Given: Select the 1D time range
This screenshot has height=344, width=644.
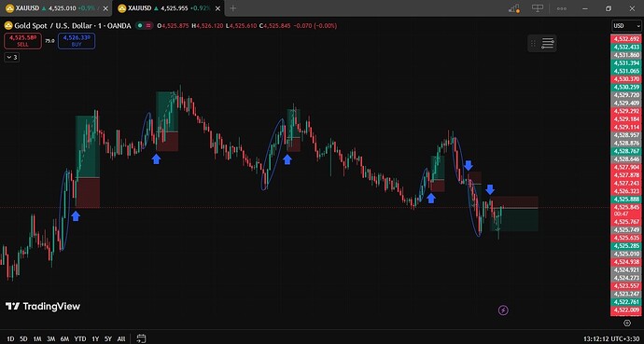Looking at the screenshot, I should [x=10, y=339].
